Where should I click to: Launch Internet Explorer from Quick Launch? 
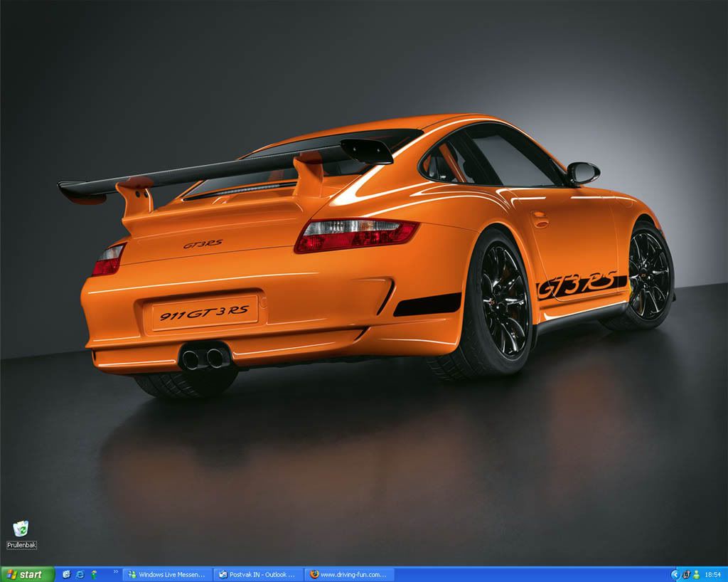pyautogui.click(x=80, y=574)
